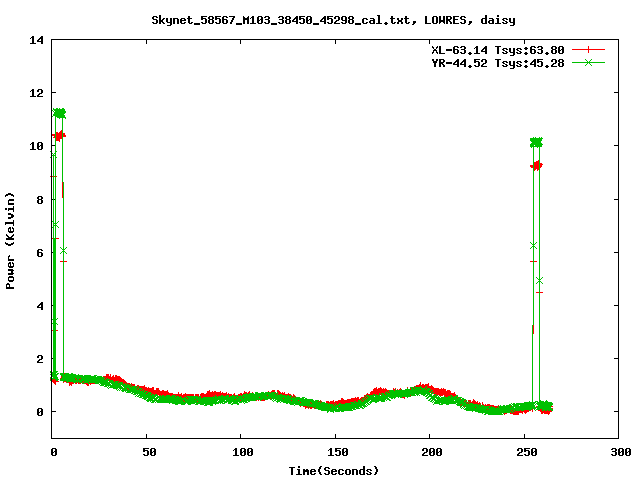The image size is (640, 480).
Task: Click the Time(Seconds) x-axis label
Action: (334, 471)
